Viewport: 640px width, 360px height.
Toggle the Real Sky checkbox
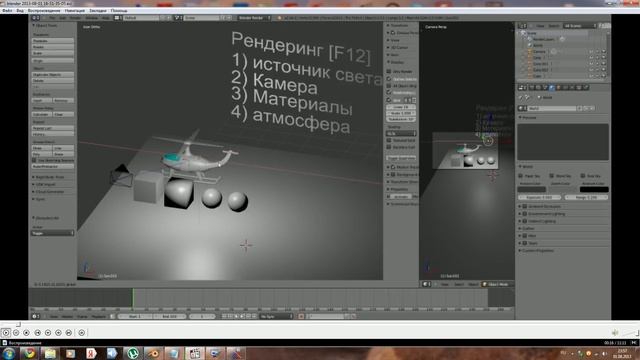583,176
